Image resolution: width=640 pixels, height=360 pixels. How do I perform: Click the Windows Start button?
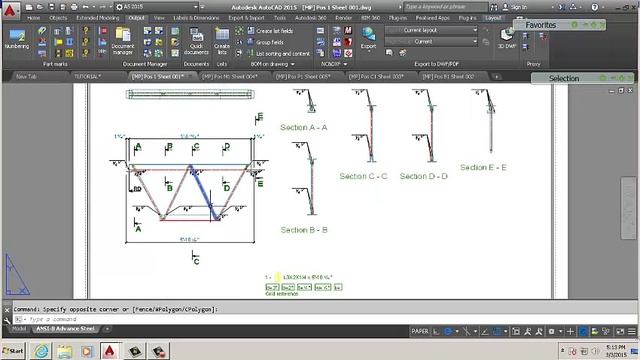(13, 351)
